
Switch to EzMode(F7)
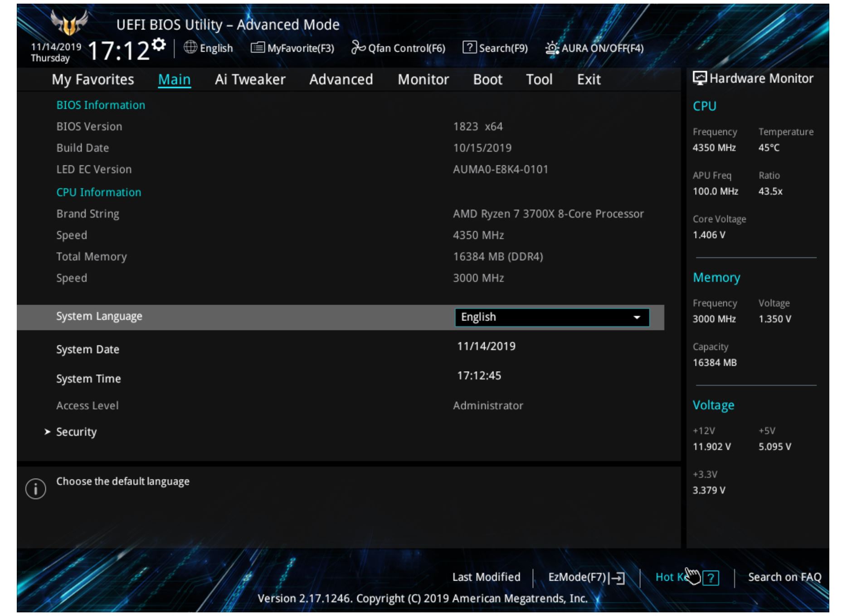pos(586,577)
